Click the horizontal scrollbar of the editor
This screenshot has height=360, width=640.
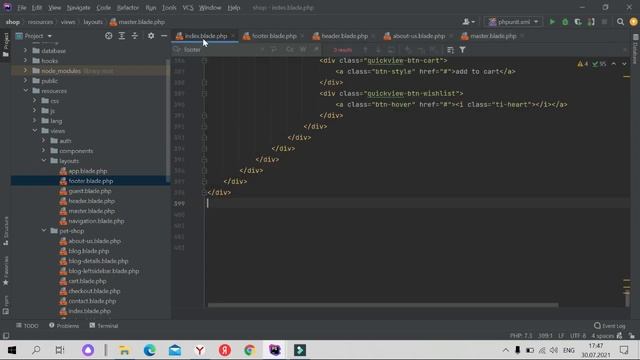tap(383, 305)
